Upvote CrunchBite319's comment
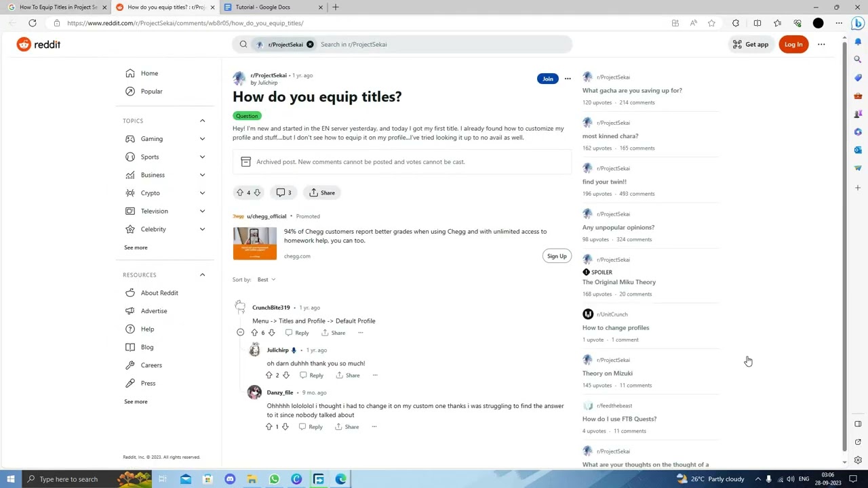Viewport: 868px width, 488px height. coord(254,333)
